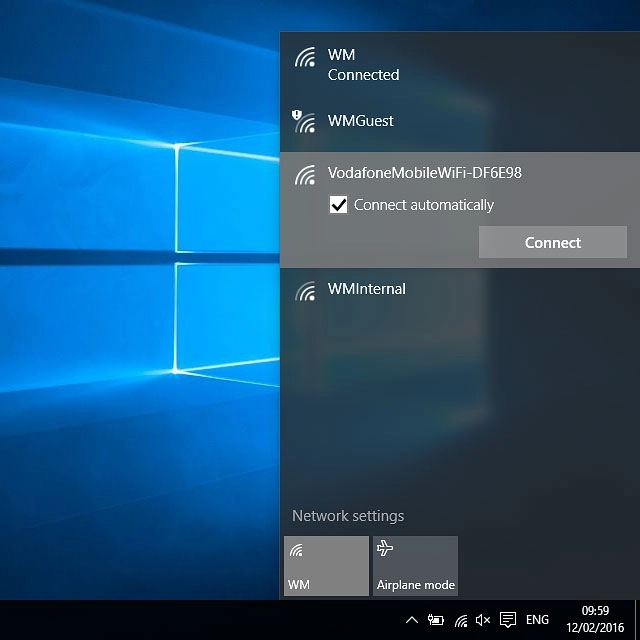Screen dimensions: 640x640
Task: Open the Network settings link
Action: pyautogui.click(x=348, y=516)
